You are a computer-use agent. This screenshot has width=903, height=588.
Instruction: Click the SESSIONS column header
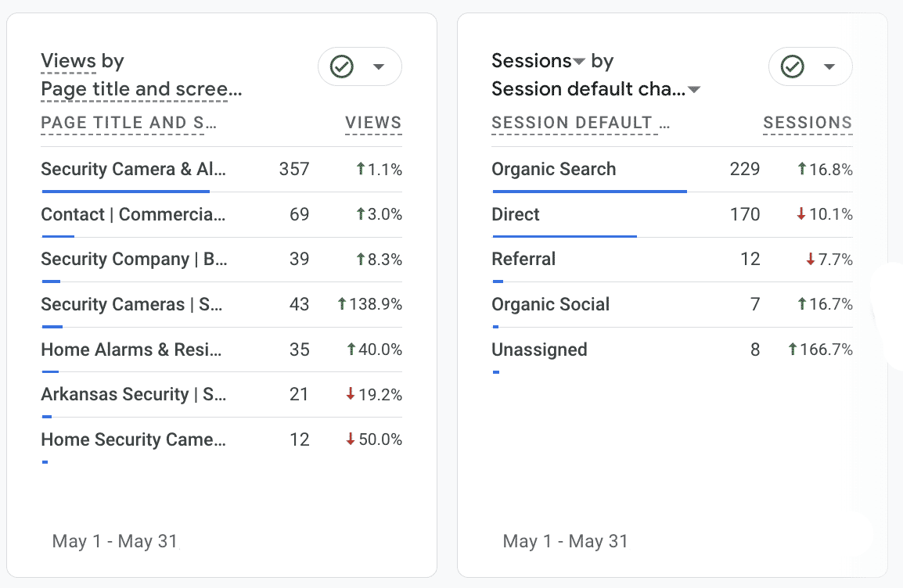click(x=808, y=123)
